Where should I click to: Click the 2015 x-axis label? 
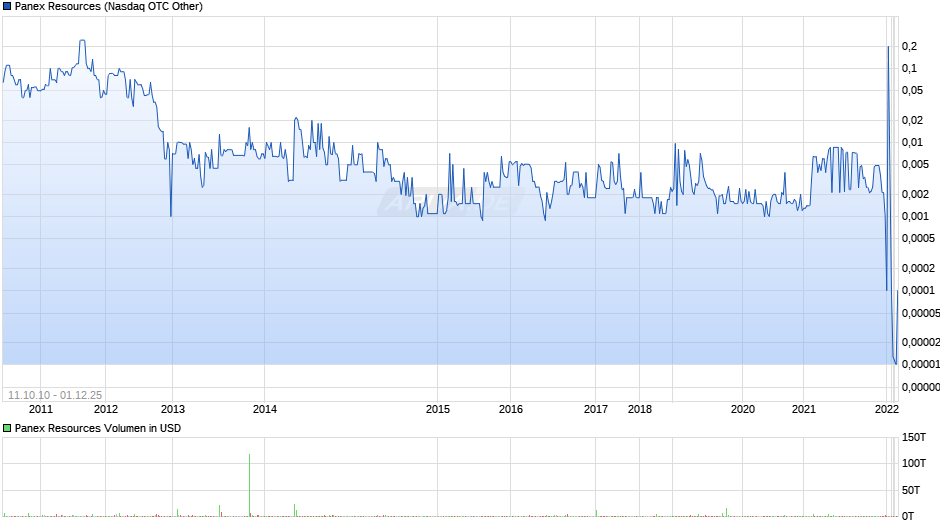(x=438, y=409)
